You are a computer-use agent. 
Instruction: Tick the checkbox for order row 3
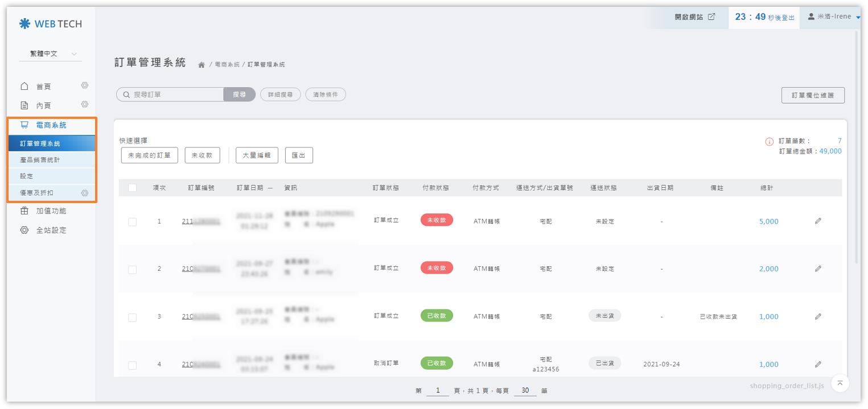pos(133,317)
